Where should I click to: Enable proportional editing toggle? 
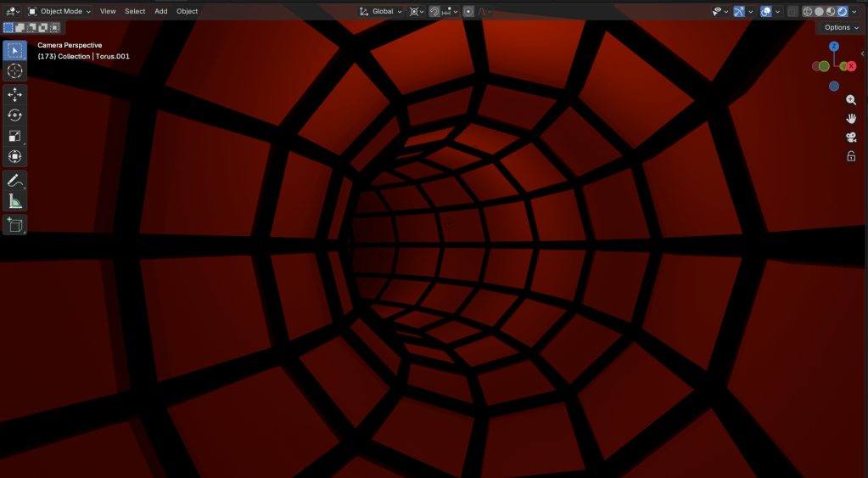(468, 12)
